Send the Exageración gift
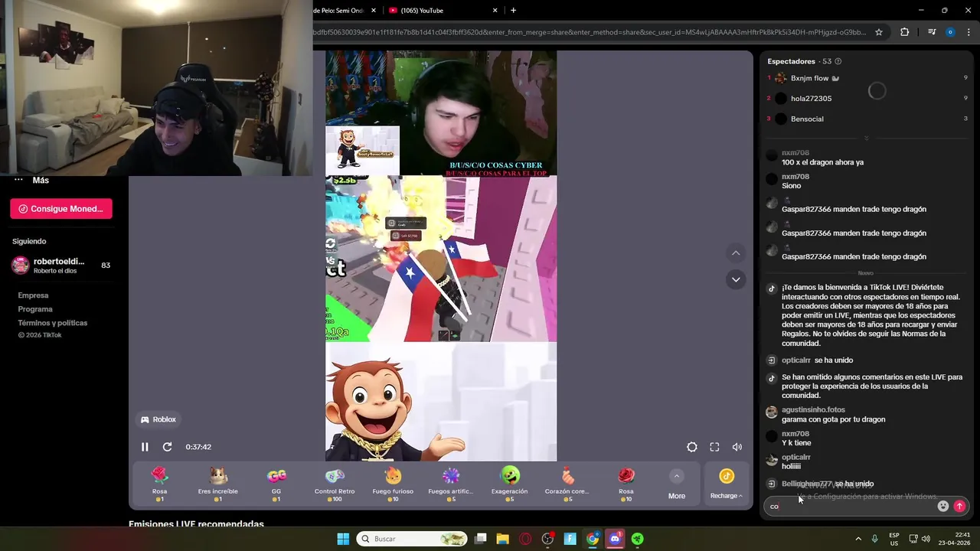 click(509, 484)
